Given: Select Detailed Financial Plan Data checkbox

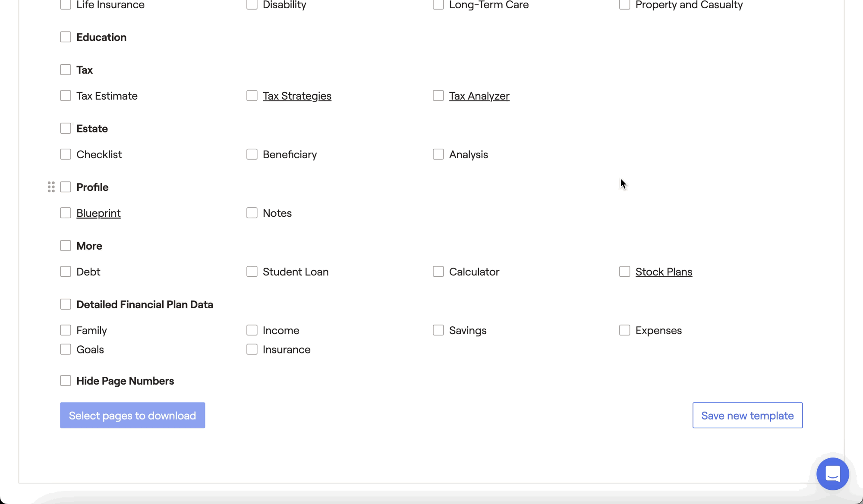Looking at the screenshot, I should click(x=66, y=304).
